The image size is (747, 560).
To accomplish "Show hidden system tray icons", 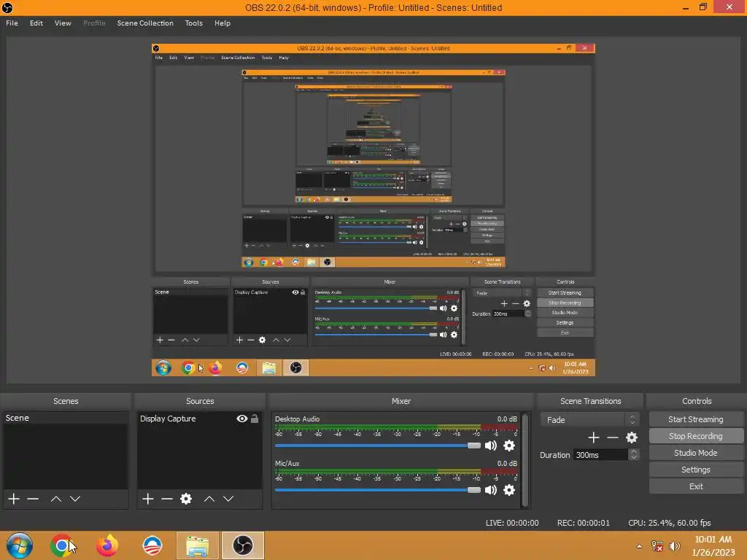I will pyautogui.click(x=639, y=546).
